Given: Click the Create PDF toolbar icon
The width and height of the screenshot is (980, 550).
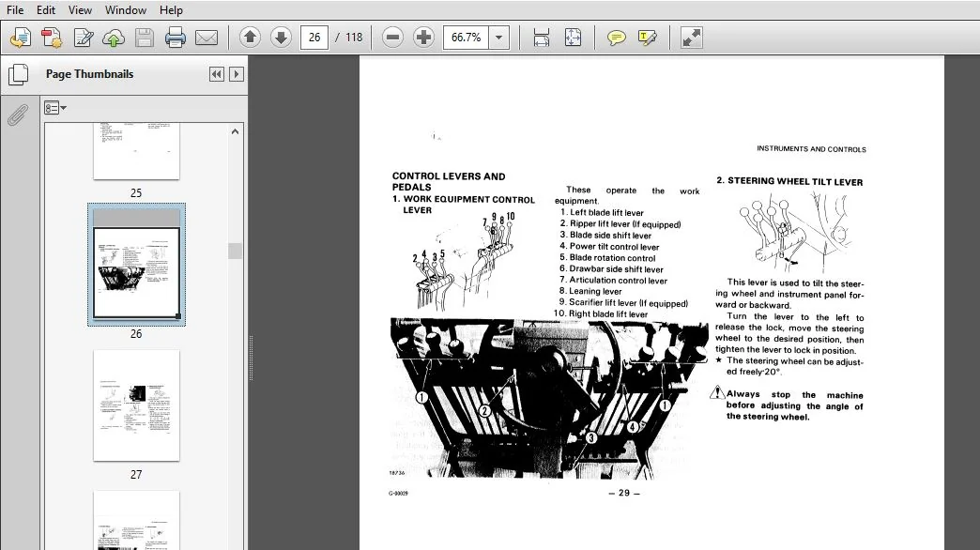Looking at the screenshot, I should pyautogui.click(x=20, y=38).
